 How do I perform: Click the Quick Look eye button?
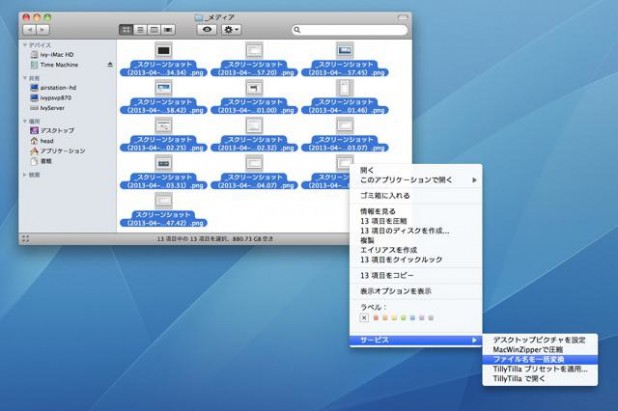[207, 30]
